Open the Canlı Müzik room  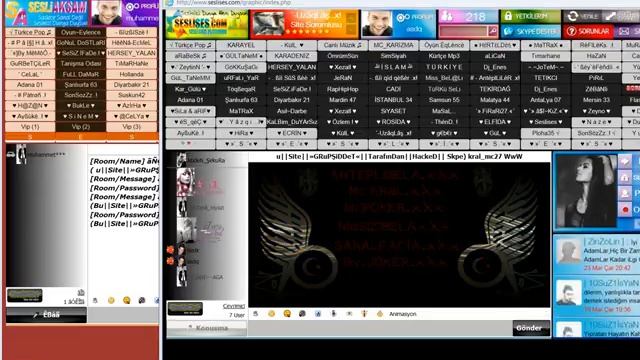click(x=342, y=45)
